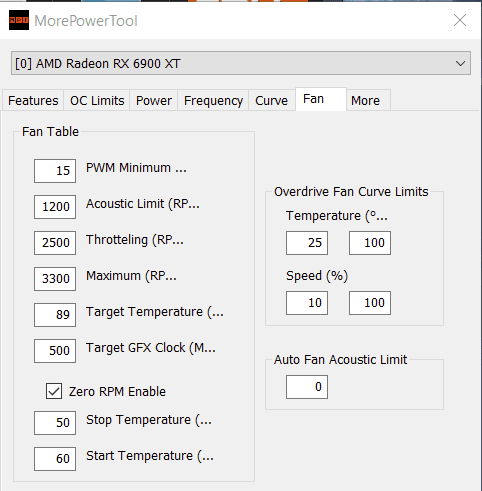
Task: Select the Start Temperature input box
Action: click(x=55, y=459)
